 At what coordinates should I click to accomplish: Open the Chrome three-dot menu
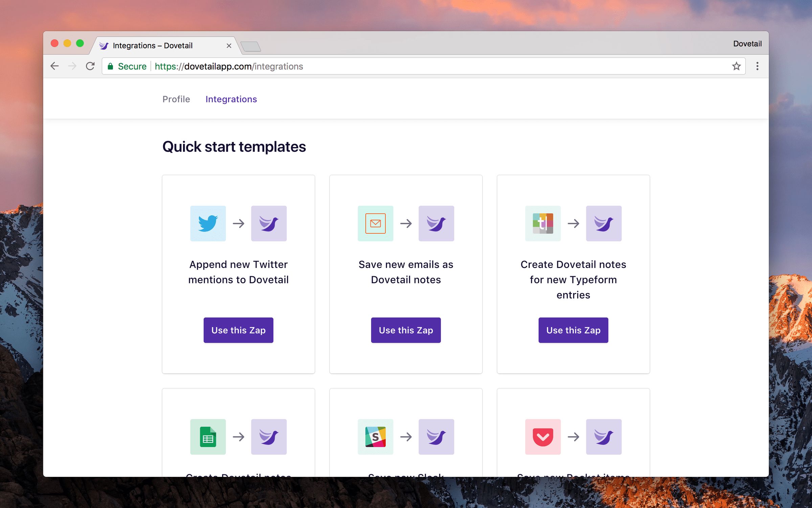[757, 66]
